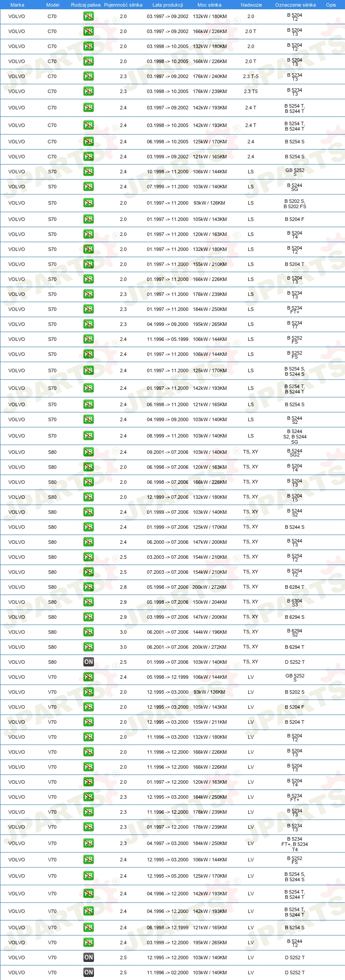
Task: Select 'B 6294 S2' engine code
Action: [295, 632]
